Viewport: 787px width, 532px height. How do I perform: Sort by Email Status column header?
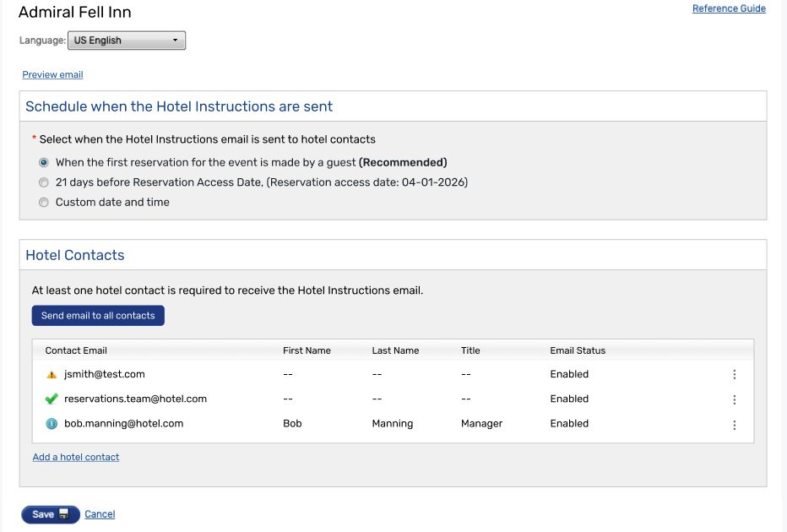tap(578, 350)
